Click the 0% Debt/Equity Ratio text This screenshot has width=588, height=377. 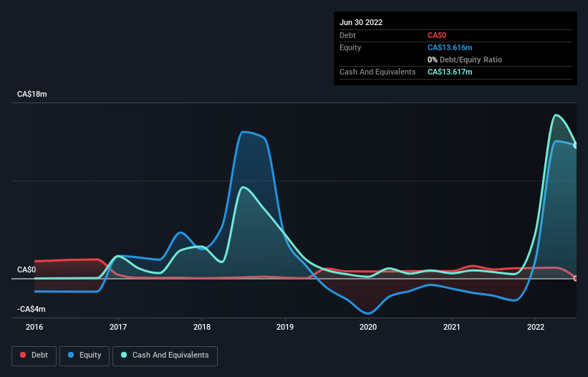click(465, 59)
